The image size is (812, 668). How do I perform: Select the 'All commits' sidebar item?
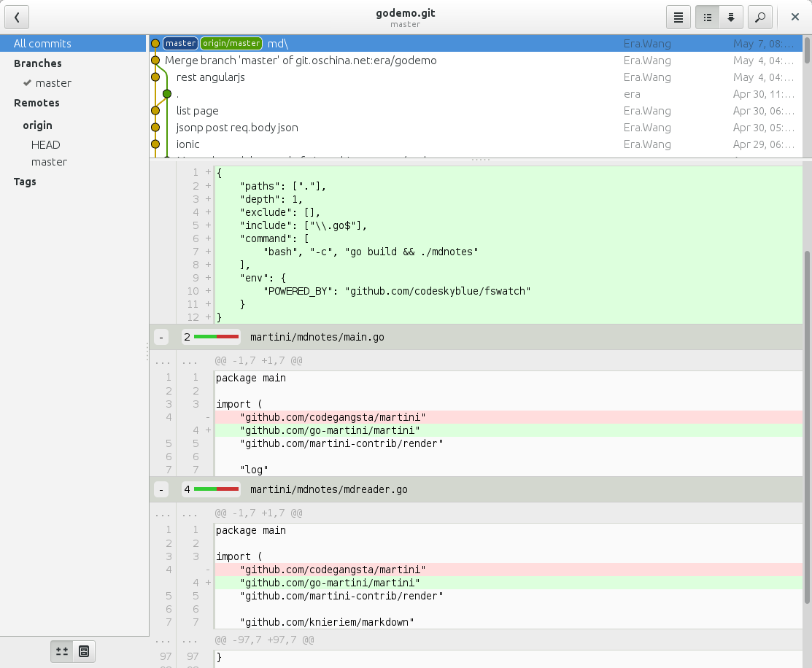click(x=42, y=44)
